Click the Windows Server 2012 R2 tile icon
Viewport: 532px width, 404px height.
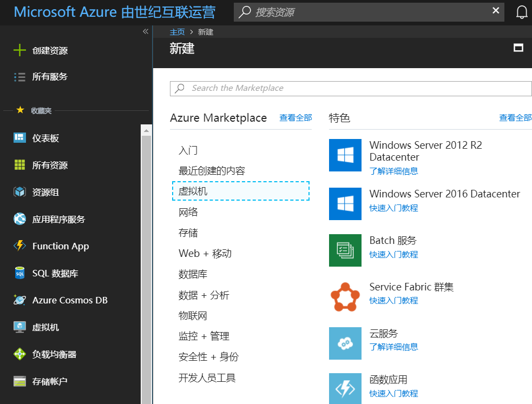[345, 155]
